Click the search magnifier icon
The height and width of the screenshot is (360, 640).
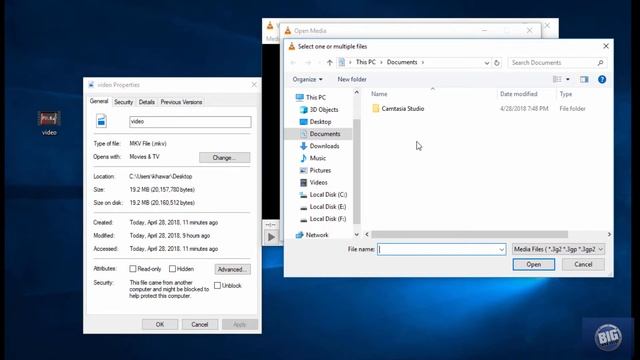[600, 62]
